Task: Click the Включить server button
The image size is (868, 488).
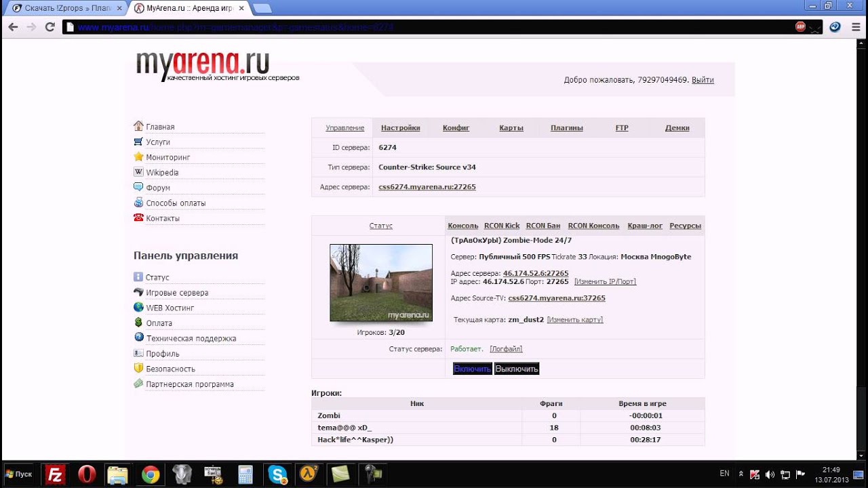Action: (472, 369)
